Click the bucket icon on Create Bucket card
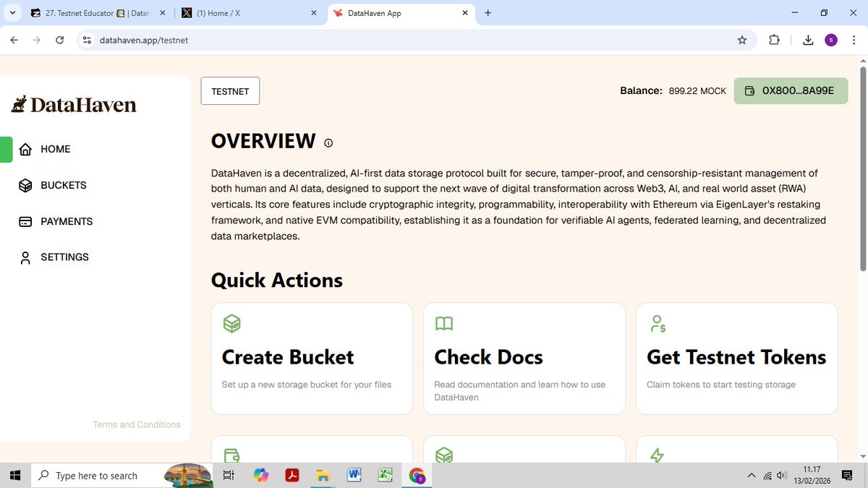The width and height of the screenshot is (868, 488). click(x=231, y=324)
